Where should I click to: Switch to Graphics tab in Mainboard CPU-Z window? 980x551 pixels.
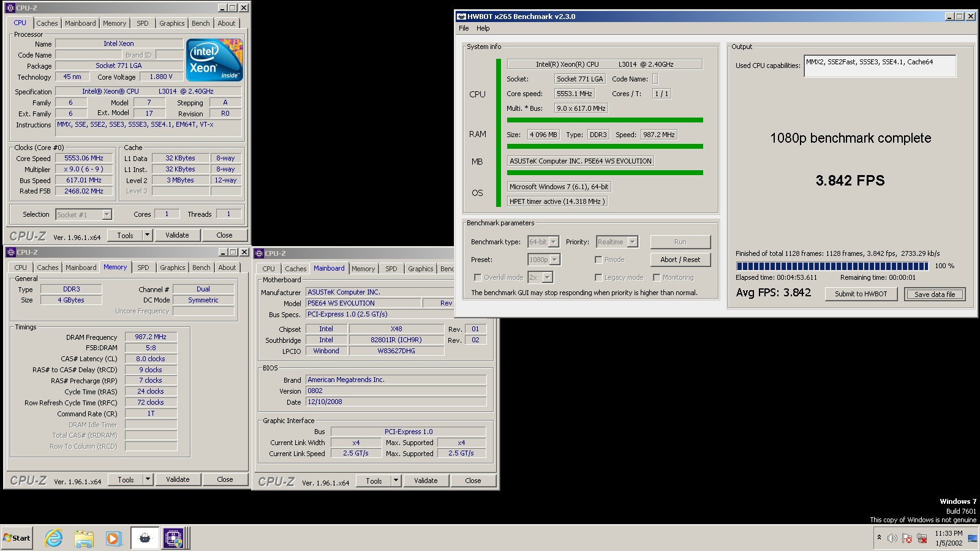click(421, 269)
